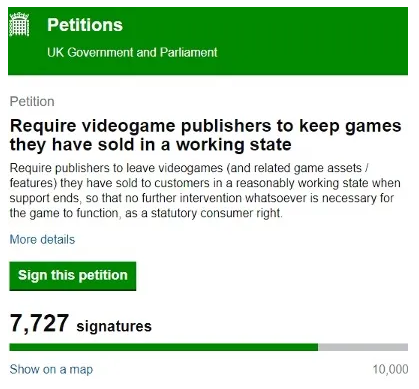Select the petition title heading text
This screenshot has height=389, width=419.
tap(205, 135)
